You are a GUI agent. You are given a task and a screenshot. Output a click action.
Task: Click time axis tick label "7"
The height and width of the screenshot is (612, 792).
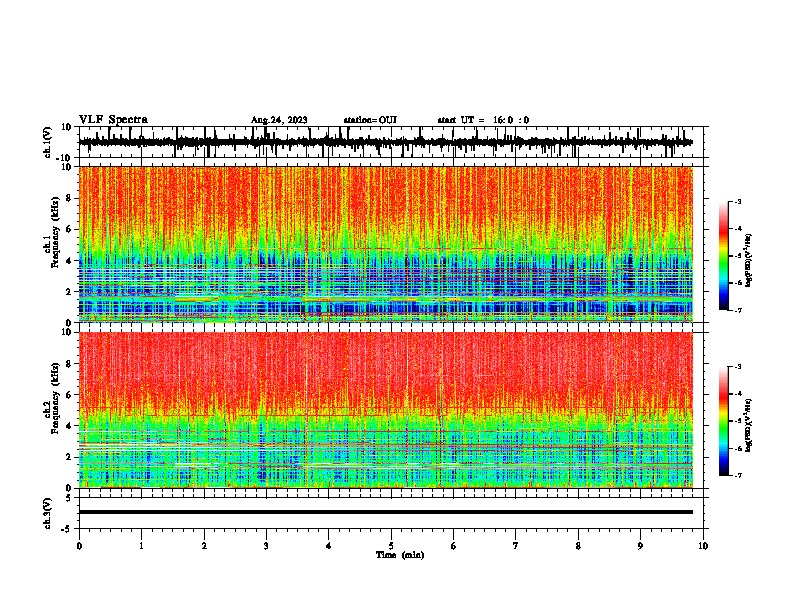pyautogui.click(x=516, y=546)
